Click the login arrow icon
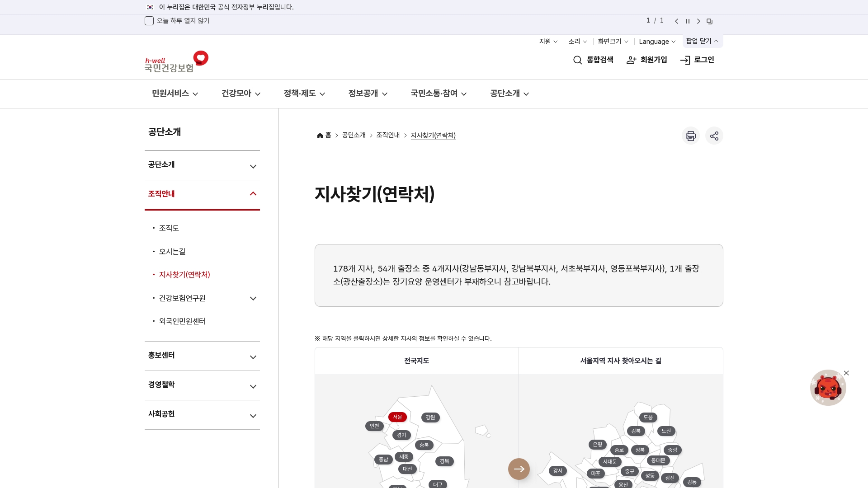The height and width of the screenshot is (488, 868). [685, 60]
